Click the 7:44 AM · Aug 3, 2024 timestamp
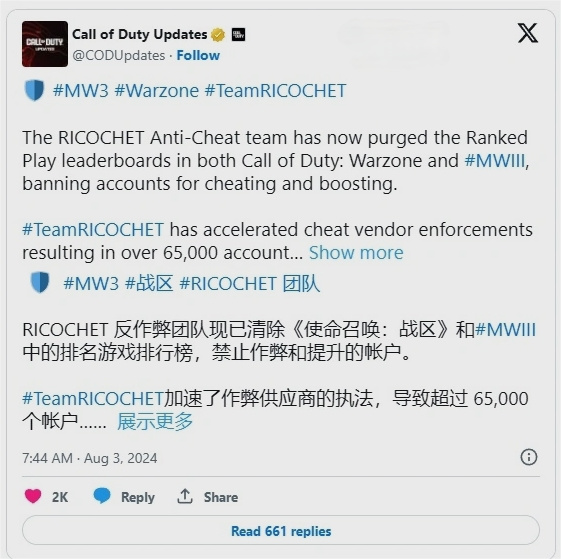This screenshot has height=559, width=561. 90,458
